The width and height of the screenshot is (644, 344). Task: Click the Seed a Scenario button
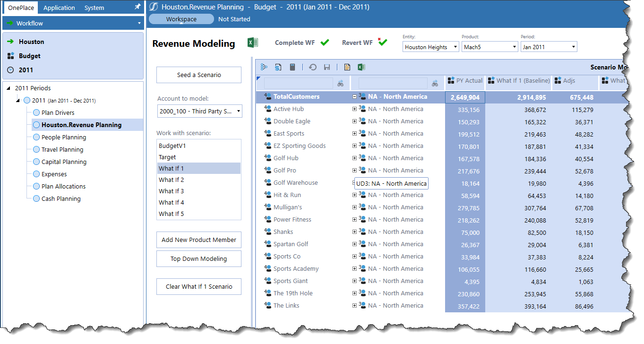pyautogui.click(x=199, y=75)
